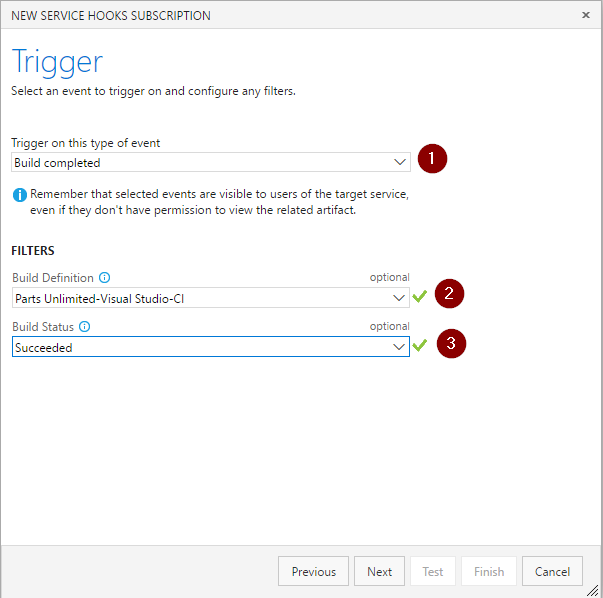
Task: Click the Test button
Action: tap(433, 571)
